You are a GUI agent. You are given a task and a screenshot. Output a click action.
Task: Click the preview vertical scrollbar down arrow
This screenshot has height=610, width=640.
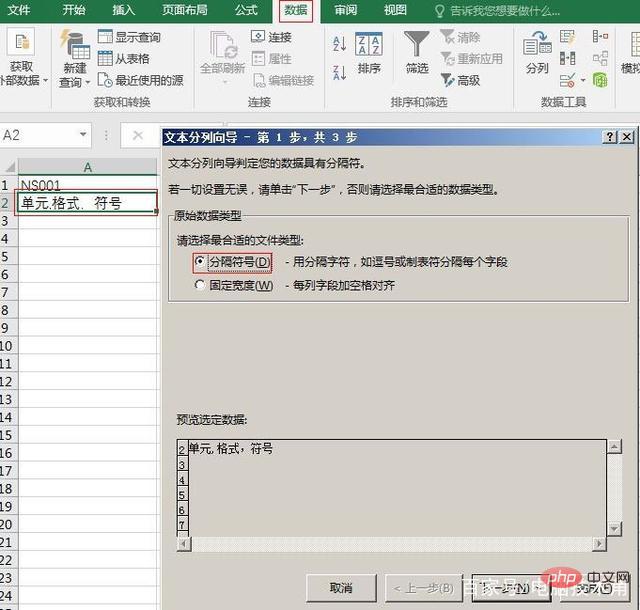pos(614,529)
